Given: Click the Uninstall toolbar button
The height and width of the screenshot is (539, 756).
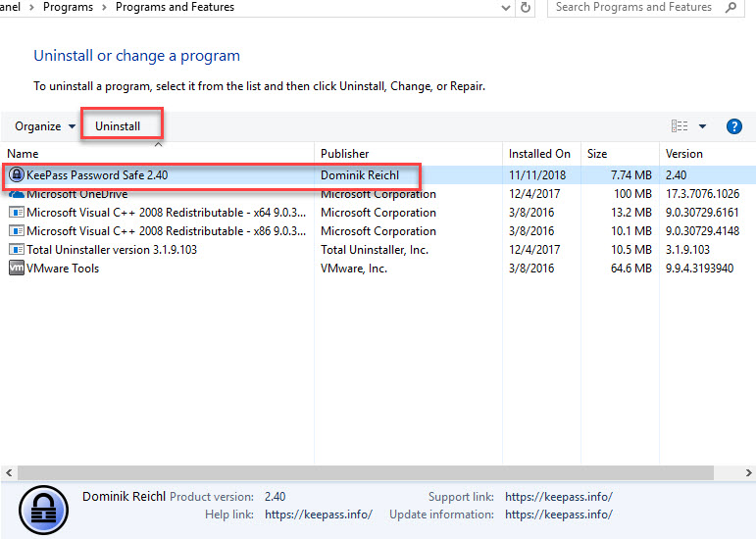Looking at the screenshot, I should (118, 126).
